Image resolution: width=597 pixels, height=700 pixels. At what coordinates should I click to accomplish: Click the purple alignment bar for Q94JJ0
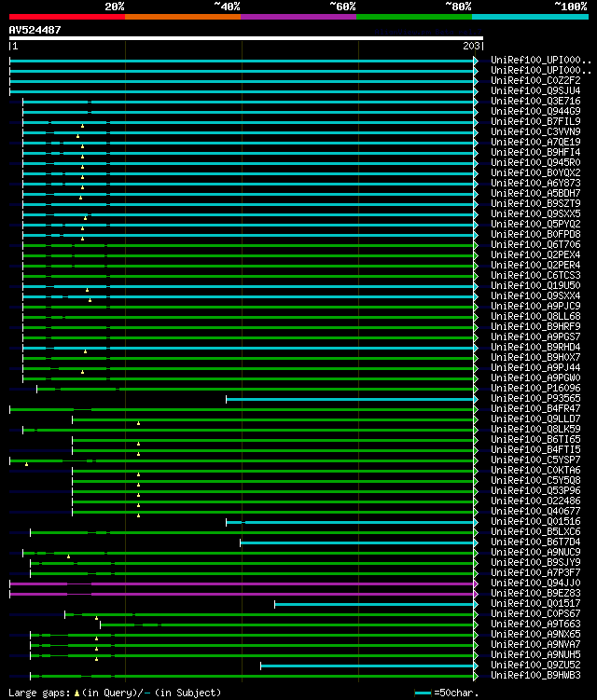(x=242, y=583)
